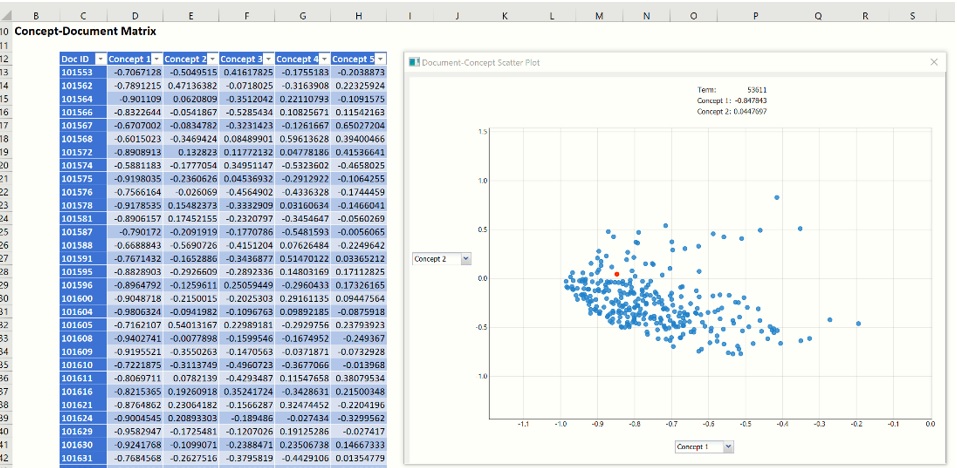Select column S header
957x468 pixels.
pyautogui.click(x=912, y=16)
